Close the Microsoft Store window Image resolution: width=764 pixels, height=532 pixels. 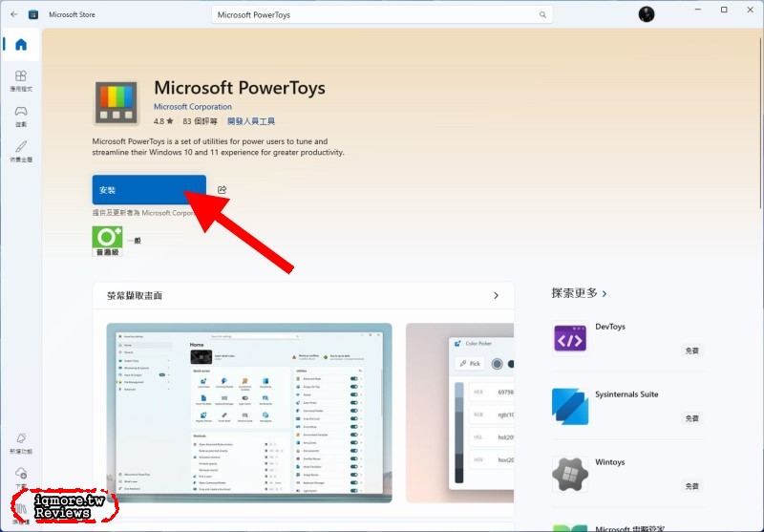[750, 10]
